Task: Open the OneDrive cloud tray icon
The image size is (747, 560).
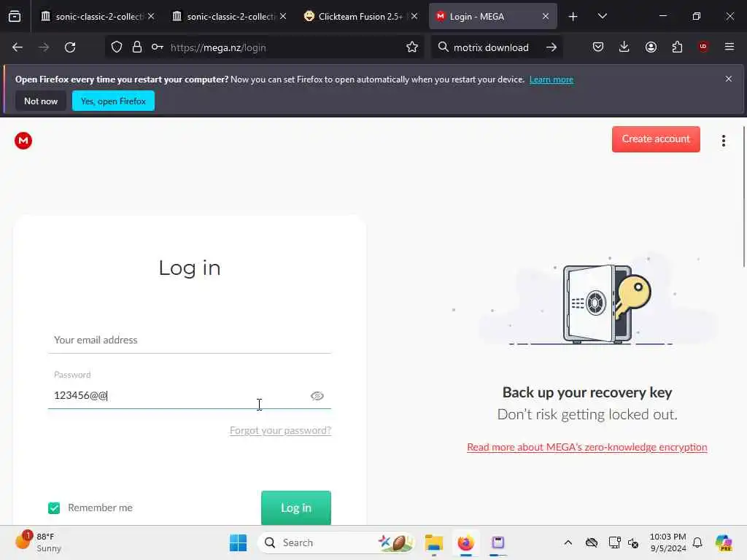Action: tap(591, 542)
